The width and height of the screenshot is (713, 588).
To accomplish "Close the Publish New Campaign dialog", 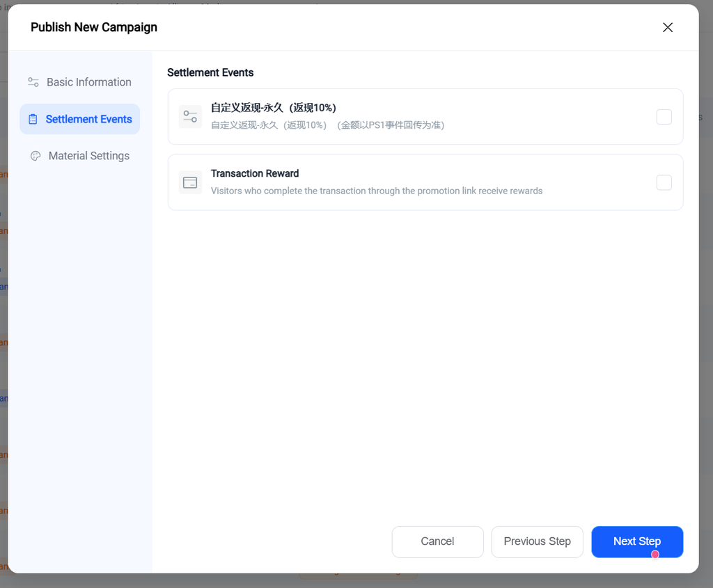I will (x=668, y=27).
